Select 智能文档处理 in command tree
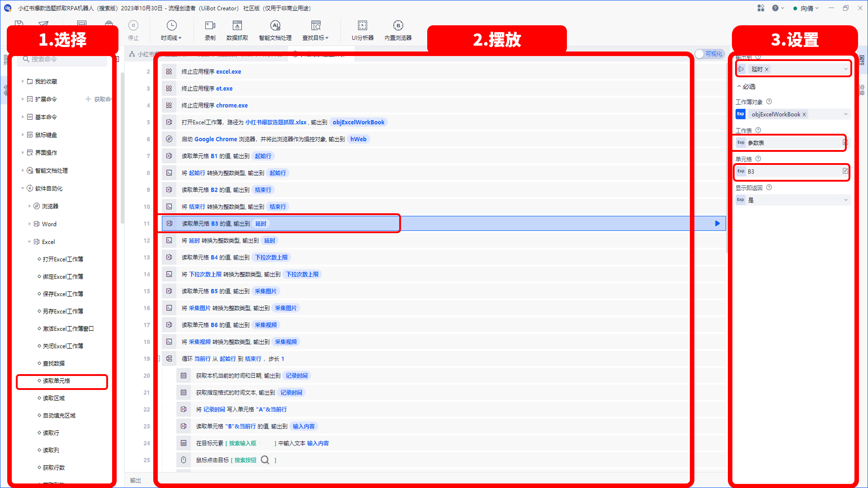This screenshot has width=868, height=488. pyautogui.click(x=51, y=170)
